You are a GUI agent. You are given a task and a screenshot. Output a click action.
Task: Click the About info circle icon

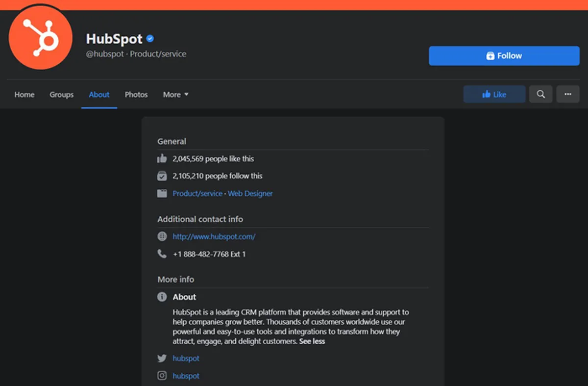(162, 297)
